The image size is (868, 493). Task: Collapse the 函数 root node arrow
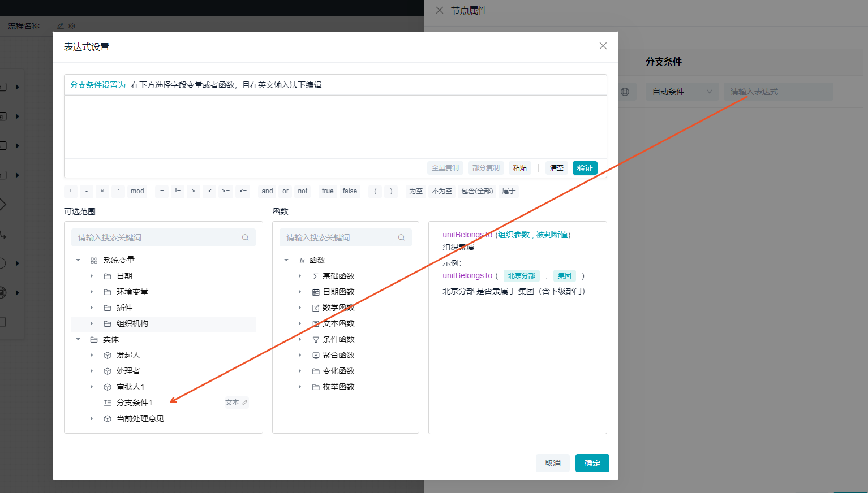tap(286, 260)
